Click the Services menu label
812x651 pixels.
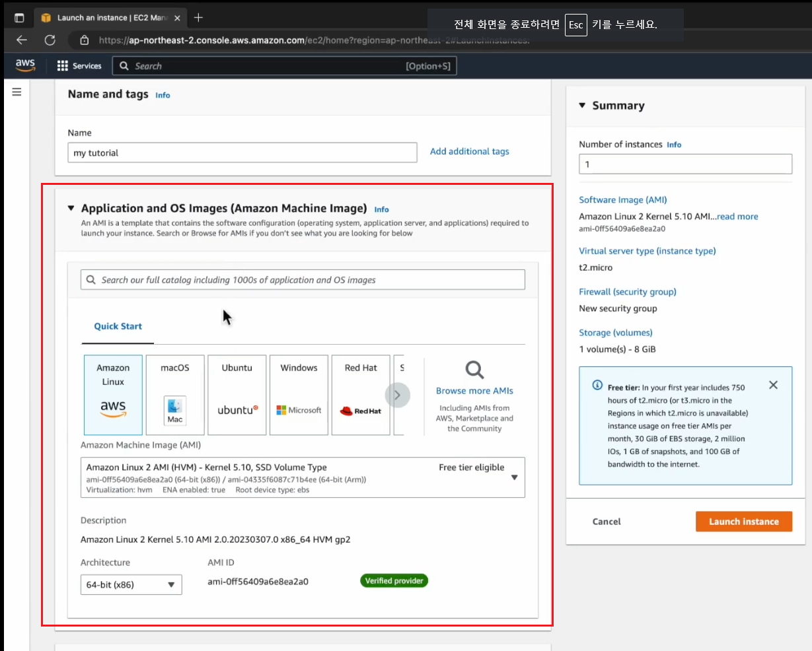click(x=87, y=66)
